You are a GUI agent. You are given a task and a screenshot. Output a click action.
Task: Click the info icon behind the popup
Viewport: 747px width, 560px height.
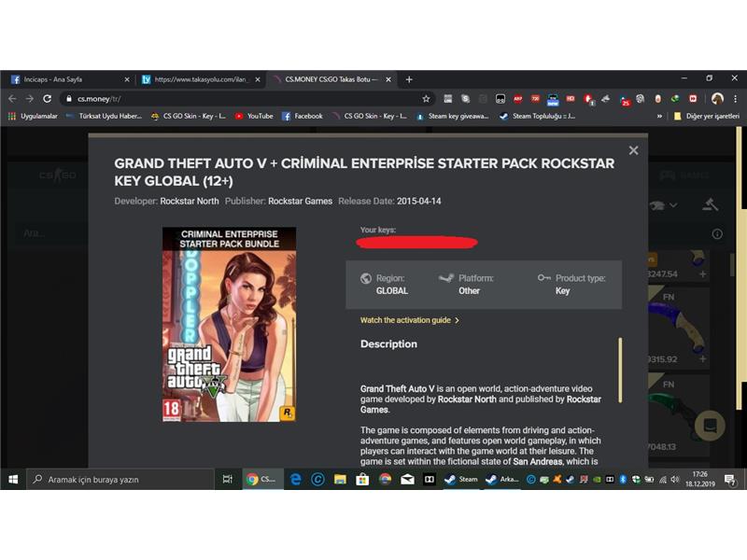(717, 234)
